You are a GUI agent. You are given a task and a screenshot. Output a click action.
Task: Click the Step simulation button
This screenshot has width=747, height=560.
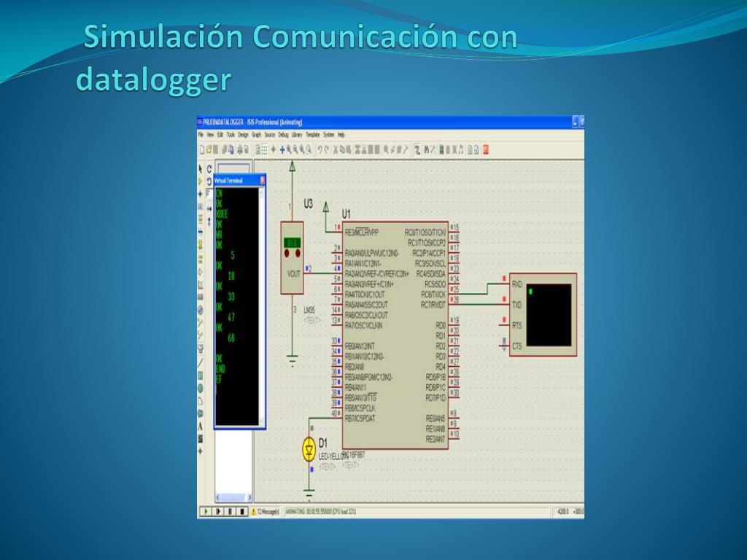click(x=218, y=512)
